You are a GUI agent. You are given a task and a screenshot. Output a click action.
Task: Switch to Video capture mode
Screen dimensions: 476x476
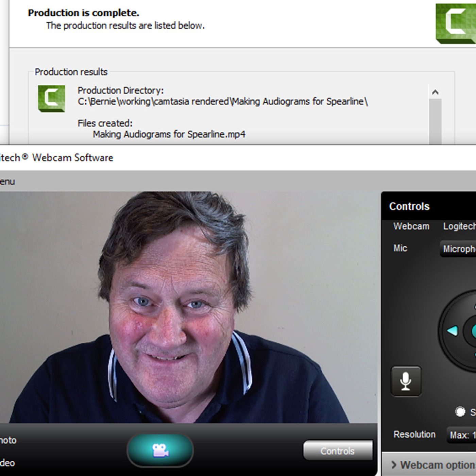(7, 463)
